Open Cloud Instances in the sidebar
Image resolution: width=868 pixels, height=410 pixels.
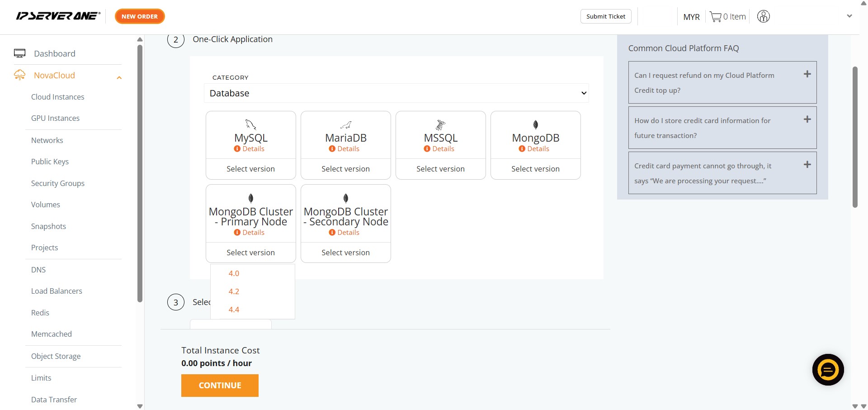click(x=57, y=97)
